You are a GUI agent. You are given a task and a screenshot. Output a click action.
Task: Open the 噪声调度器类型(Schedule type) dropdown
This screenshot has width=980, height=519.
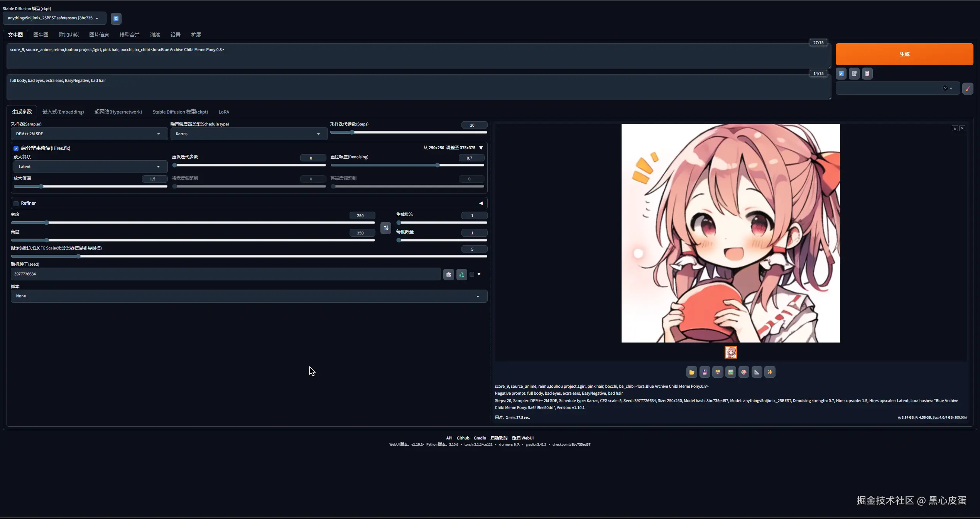(248, 134)
